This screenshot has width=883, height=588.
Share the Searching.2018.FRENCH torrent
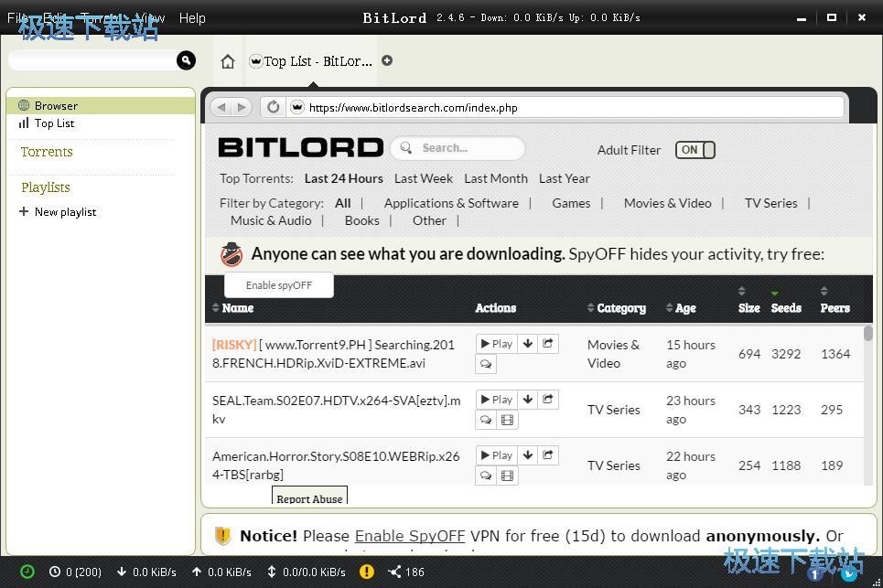pyautogui.click(x=548, y=344)
